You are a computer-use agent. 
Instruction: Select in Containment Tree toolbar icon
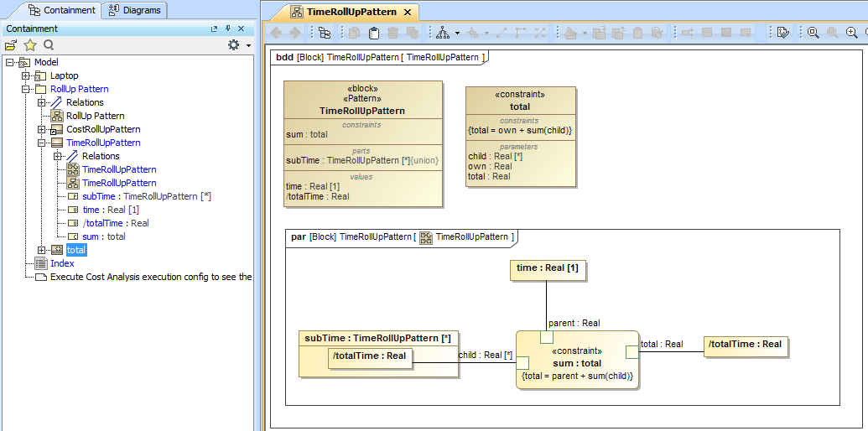[324, 33]
